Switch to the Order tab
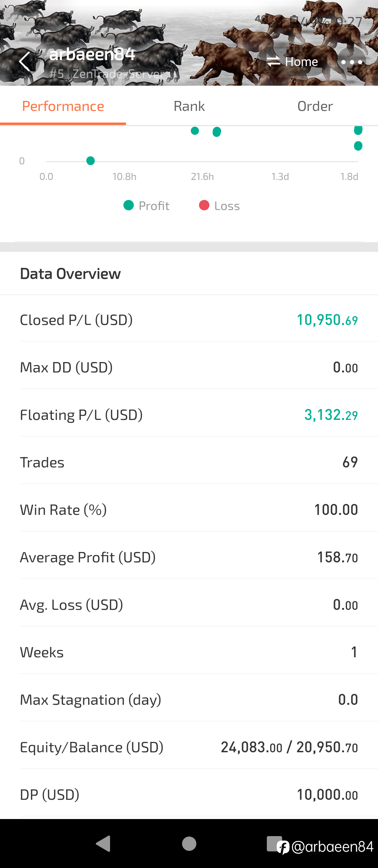Image resolution: width=378 pixels, height=868 pixels. click(x=315, y=106)
